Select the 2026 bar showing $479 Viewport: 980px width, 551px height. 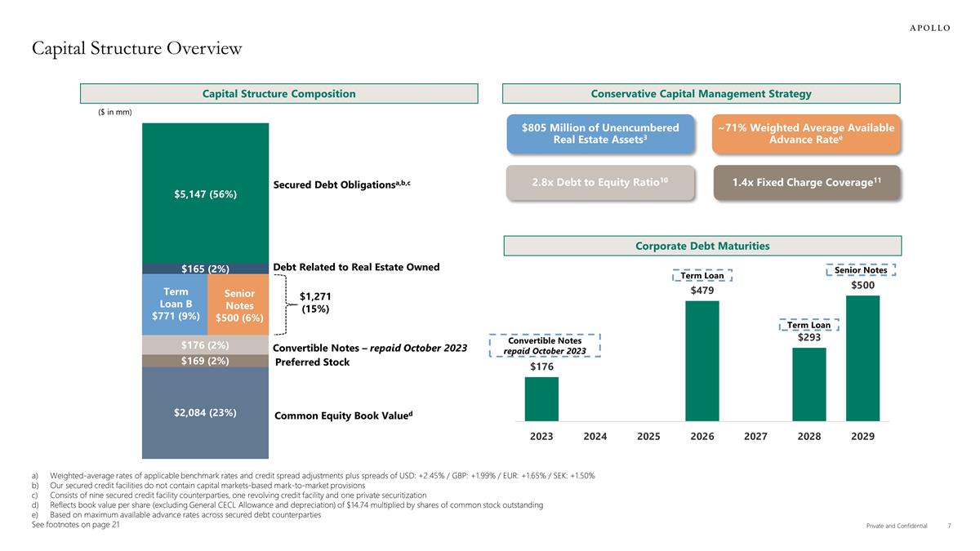coord(702,360)
